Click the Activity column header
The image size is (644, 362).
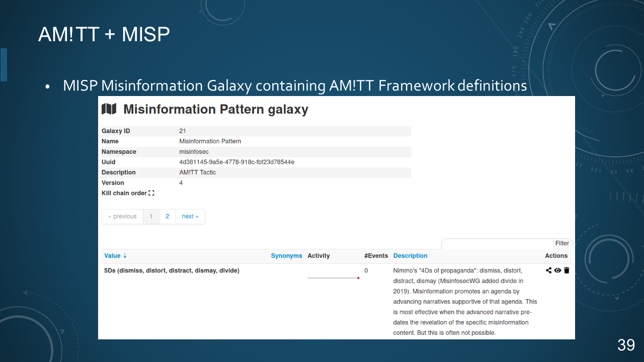318,256
